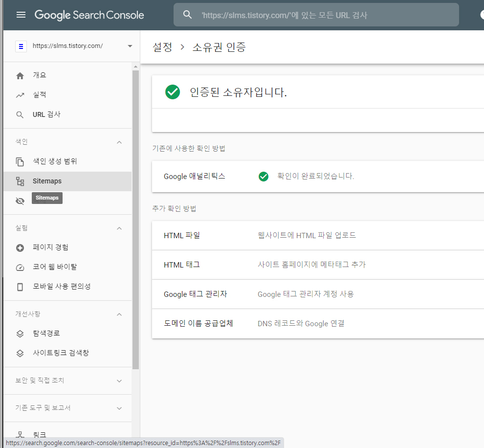Click 사이트 홈페이지에 메타태그 추가 description
Viewport: 484px width, 448px height.
(x=312, y=265)
